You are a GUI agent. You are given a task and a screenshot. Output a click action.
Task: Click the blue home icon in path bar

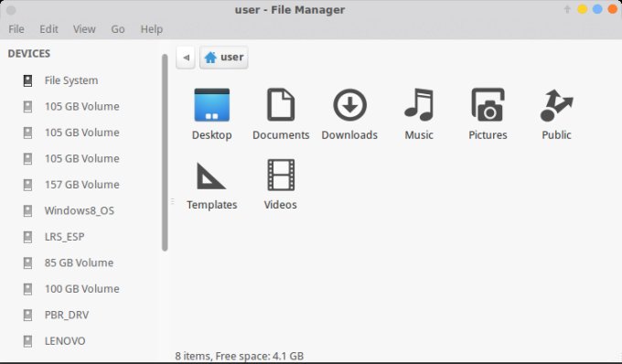[x=210, y=58]
